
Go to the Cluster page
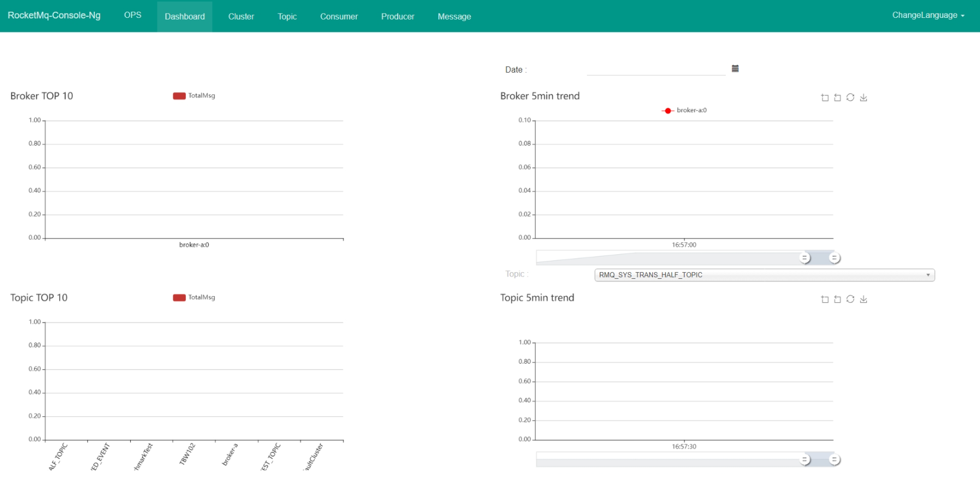click(241, 16)
